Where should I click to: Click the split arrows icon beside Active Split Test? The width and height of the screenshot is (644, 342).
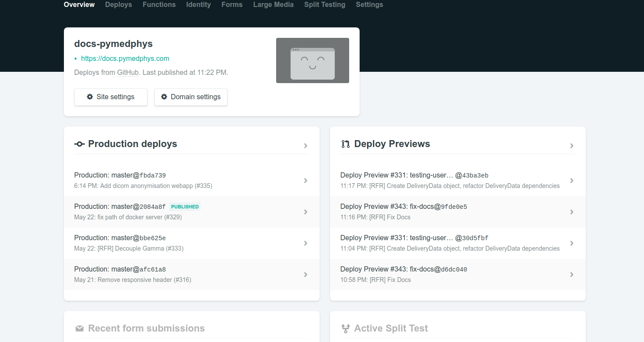point(346,328)
